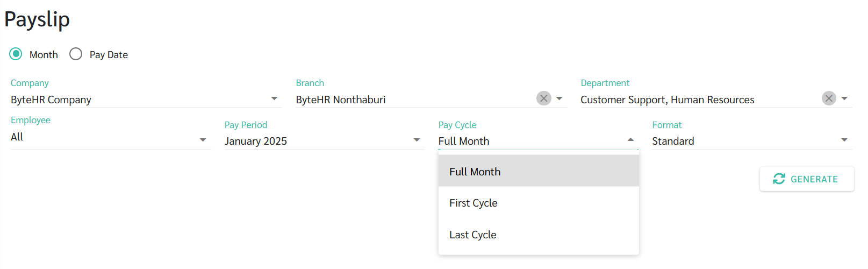
Task: Expand the Company dropdown arrow
Action: [x=274, y=98]
